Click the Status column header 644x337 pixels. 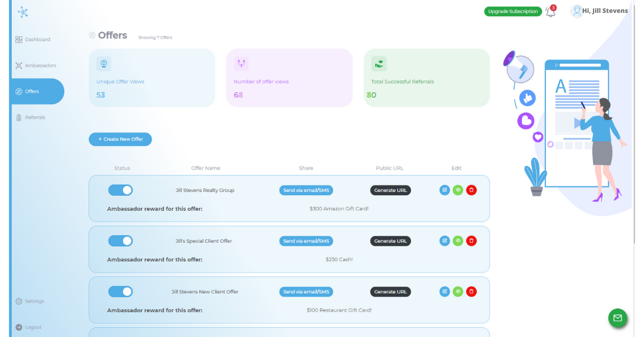point(122,168)
